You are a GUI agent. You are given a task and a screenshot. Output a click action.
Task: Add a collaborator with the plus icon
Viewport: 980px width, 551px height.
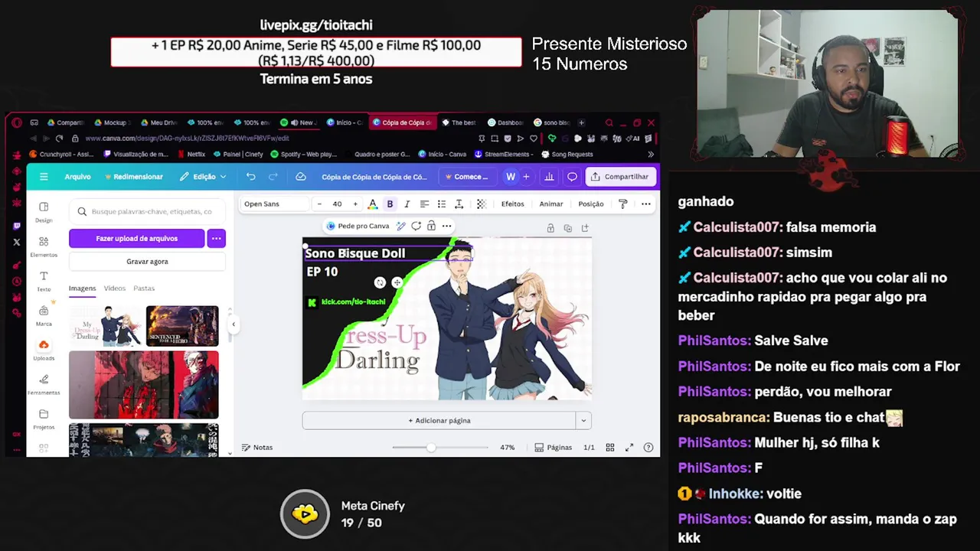526,177
